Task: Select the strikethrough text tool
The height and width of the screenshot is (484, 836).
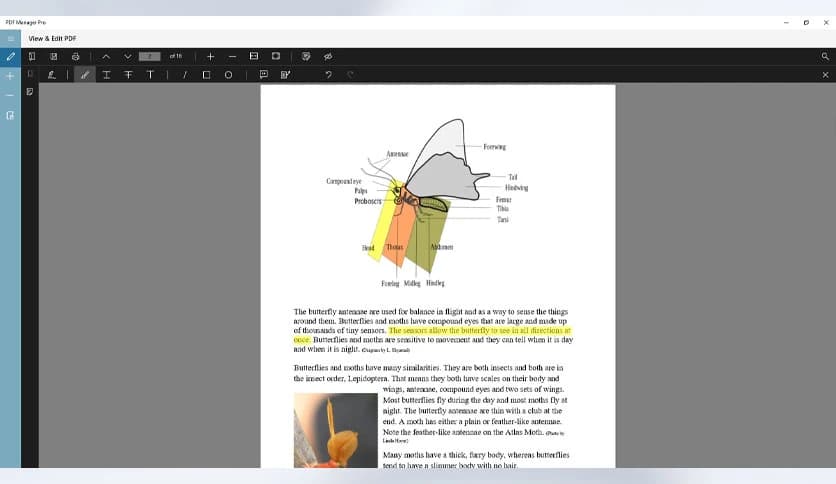Action: click(128, 74)
